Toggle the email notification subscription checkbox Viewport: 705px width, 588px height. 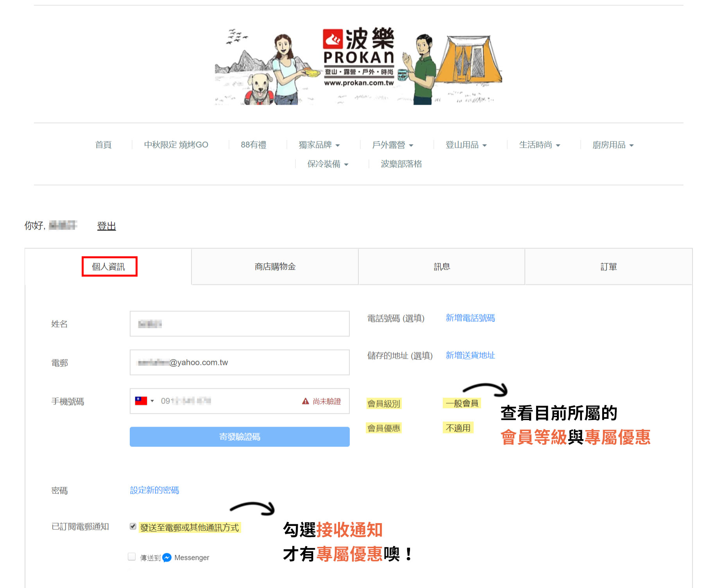(x=133, y=526)
